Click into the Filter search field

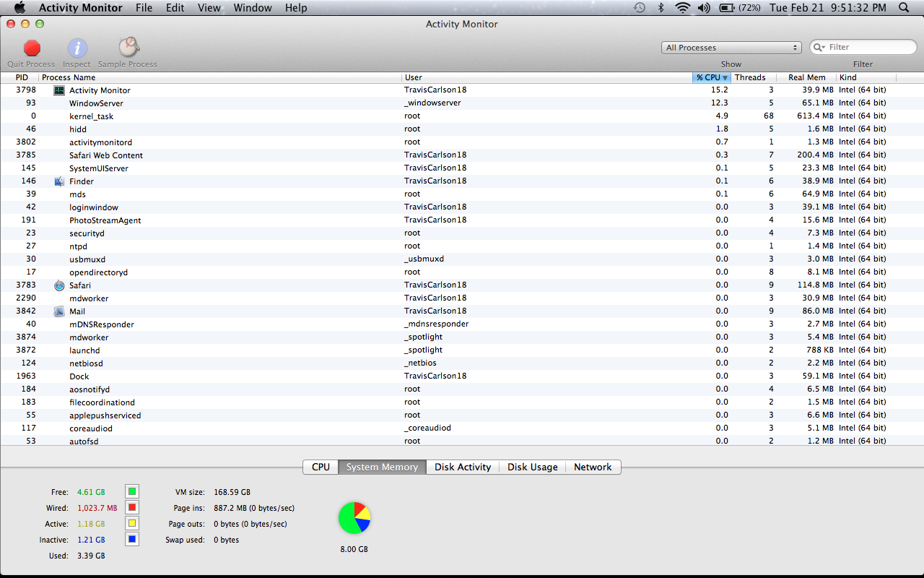tap(863, 47)
